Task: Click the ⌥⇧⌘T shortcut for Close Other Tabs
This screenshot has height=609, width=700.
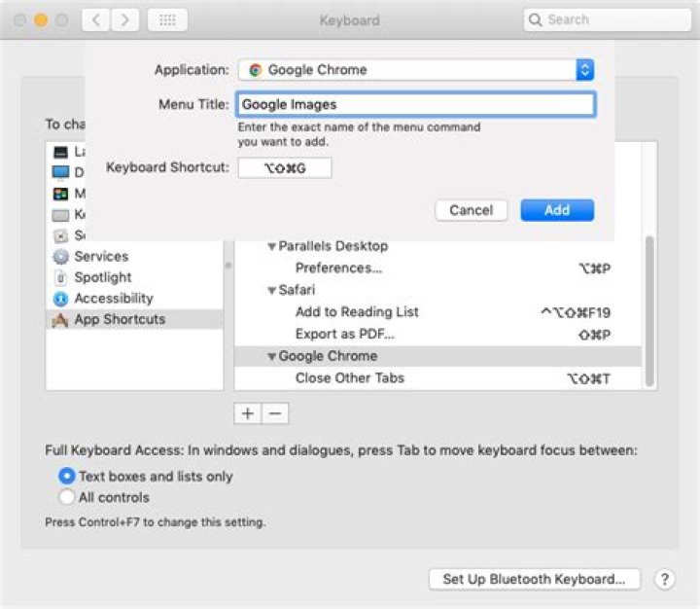Action: pos(588,378)
